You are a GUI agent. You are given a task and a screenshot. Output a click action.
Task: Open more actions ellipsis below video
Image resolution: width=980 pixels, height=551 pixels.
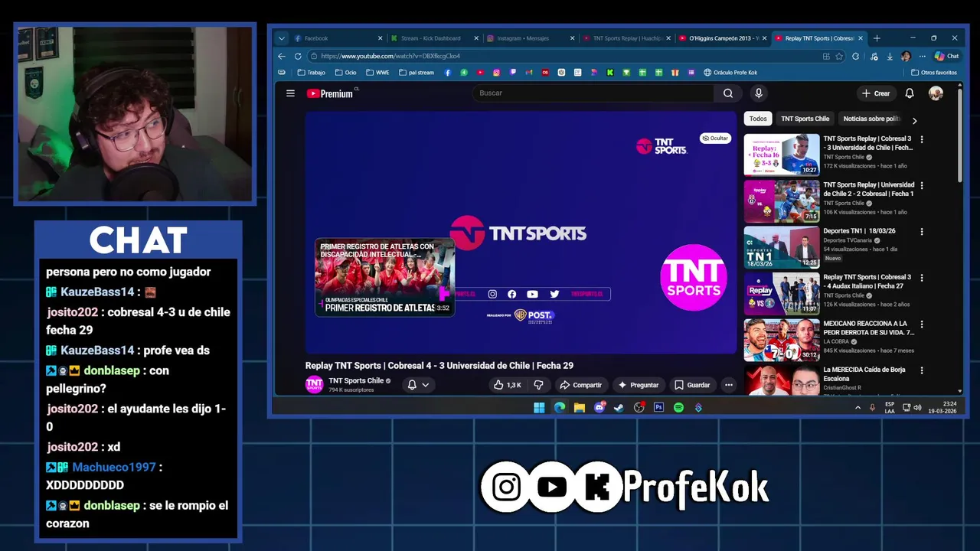pyautogui.click(x=729, y=385)
